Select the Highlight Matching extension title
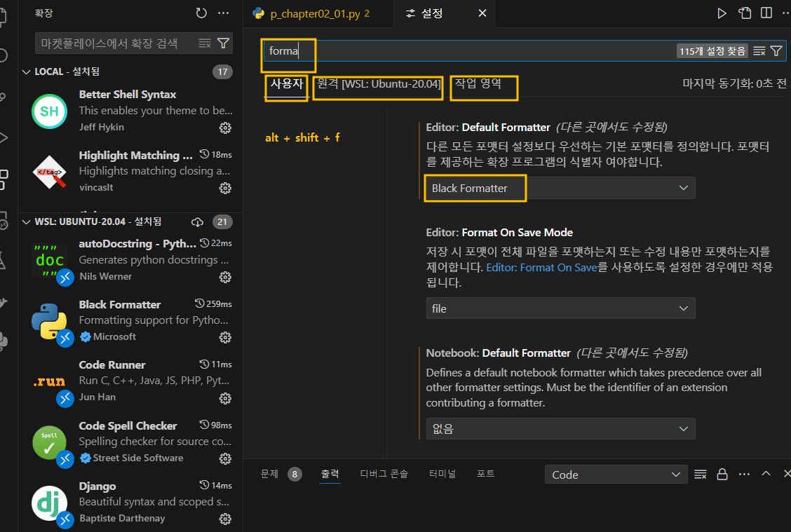 tap(136, 156)
